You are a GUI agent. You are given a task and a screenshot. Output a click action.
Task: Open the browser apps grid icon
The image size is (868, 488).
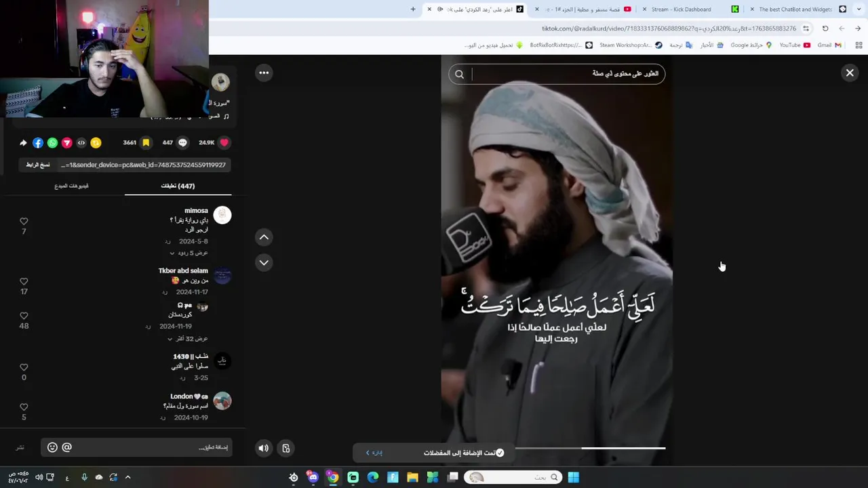[859, 45]
